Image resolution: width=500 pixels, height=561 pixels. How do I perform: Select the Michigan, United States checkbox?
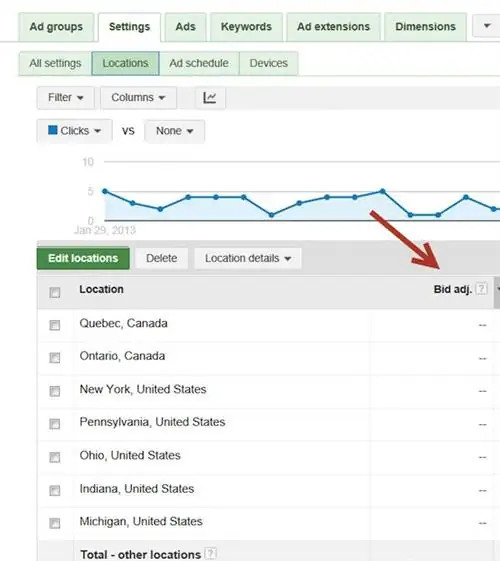point(55,523)
